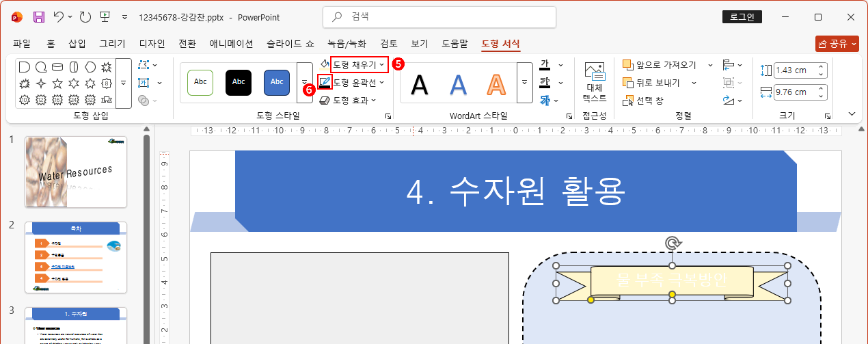
Task: Click the Undo arrow icon
Action: (59, 16)
